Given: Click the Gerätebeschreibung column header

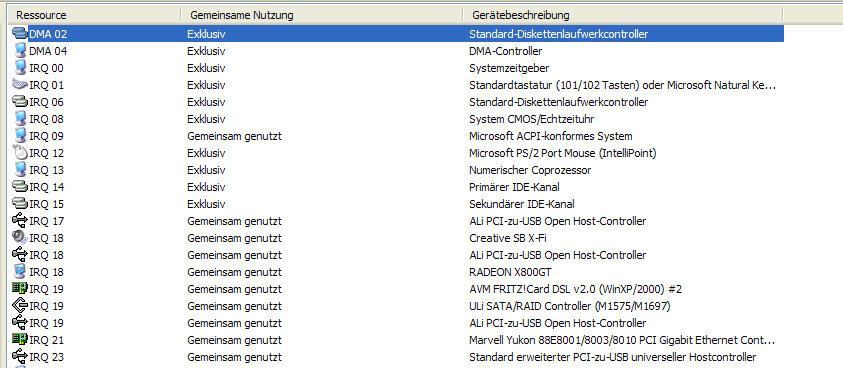Looking at the screenshot, I should (623, 15).
